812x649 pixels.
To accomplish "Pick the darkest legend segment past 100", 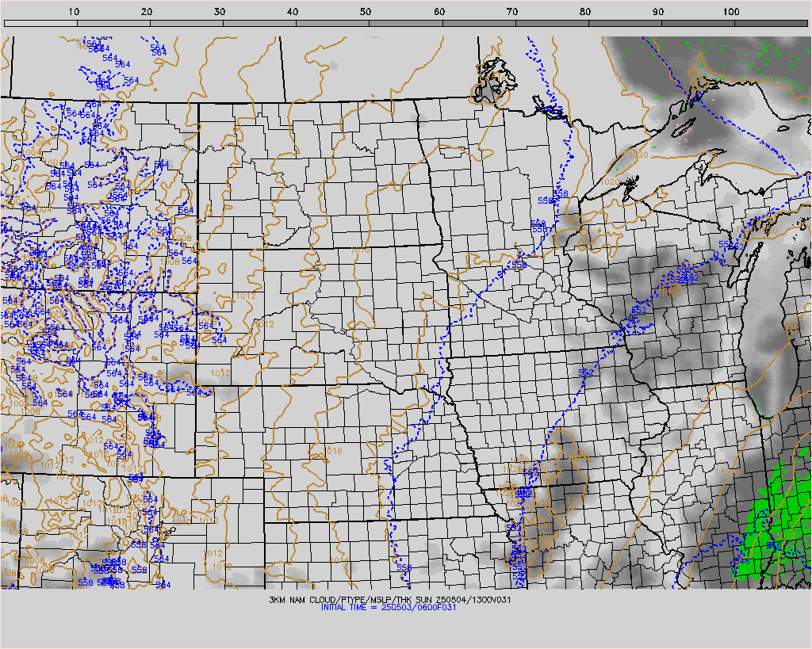I will point(771,23).
